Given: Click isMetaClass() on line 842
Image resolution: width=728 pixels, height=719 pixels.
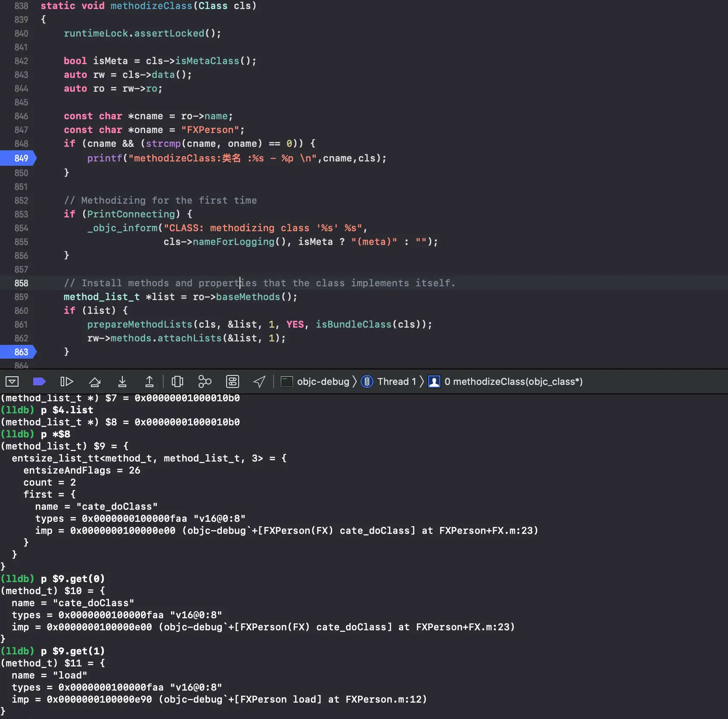Looking at the screenshot, I should 213,61.
